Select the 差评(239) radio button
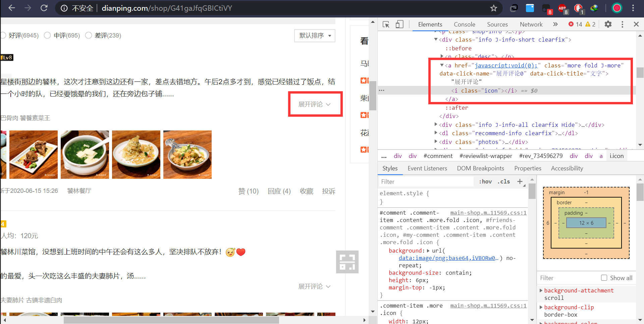The width and height of the screenshot is (644, 324). pyautogui.click(x=89, y=35)
